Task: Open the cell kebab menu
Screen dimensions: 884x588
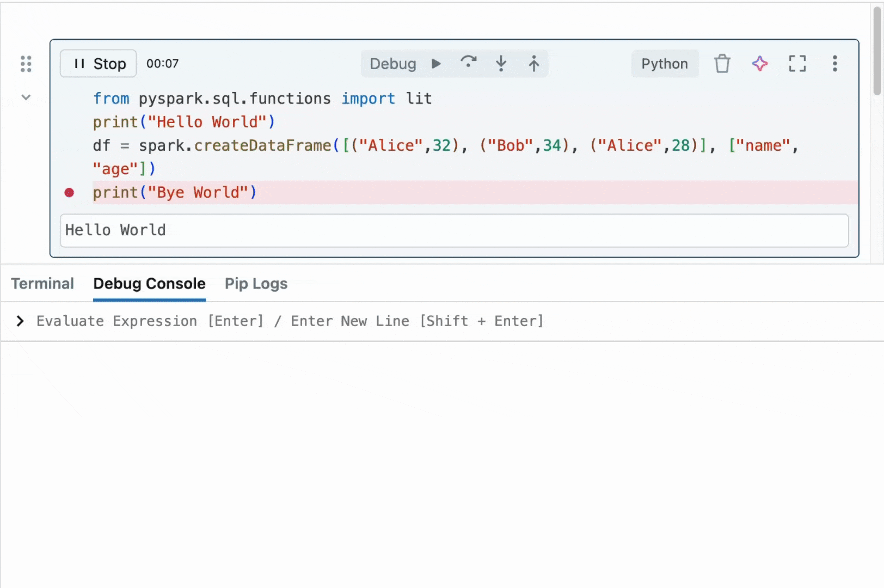Action: point(834,64)
